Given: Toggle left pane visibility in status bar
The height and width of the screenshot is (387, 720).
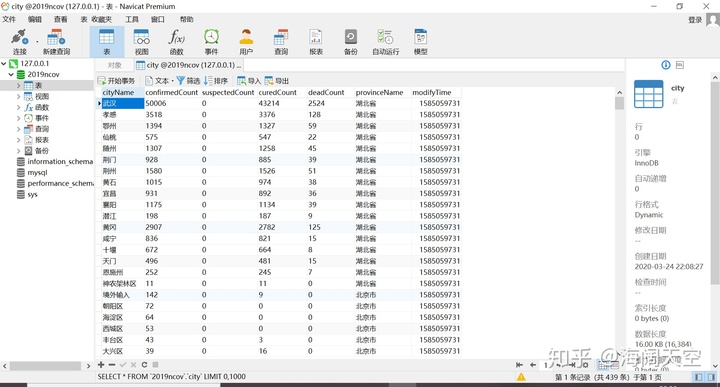Looking at the screenshot, I should [698, 377].
